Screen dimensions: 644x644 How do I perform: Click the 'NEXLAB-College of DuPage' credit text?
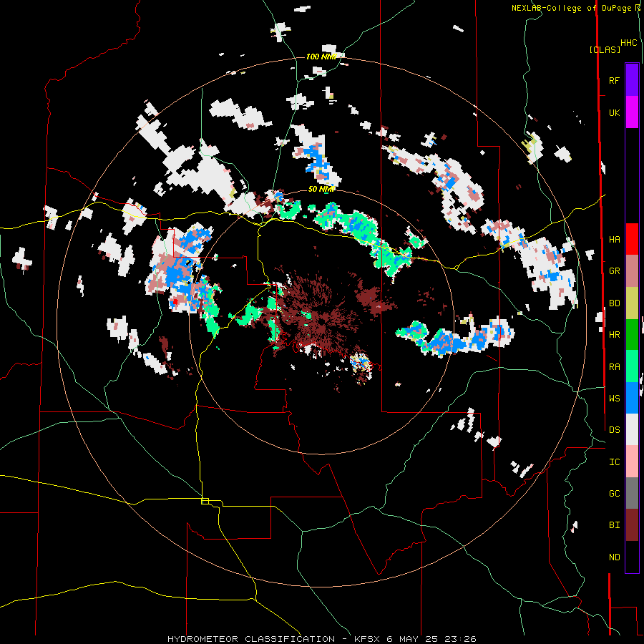(x=573, y=8)
